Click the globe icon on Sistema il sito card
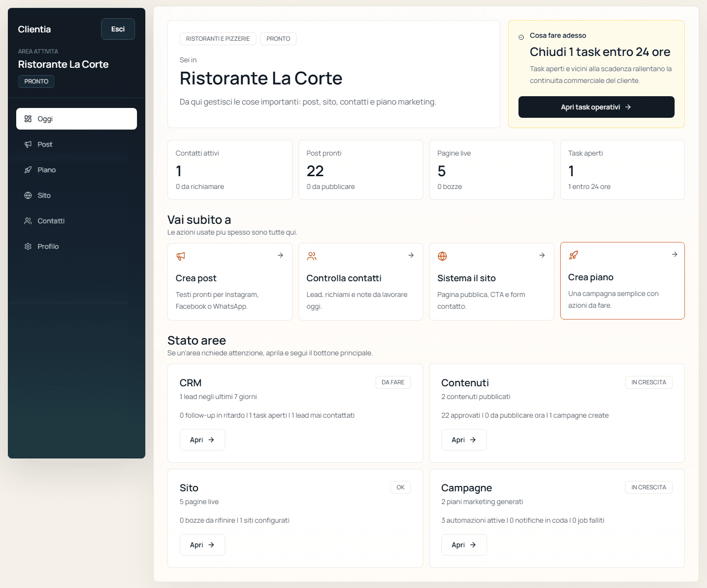707x588 pixels. click(x=442, y=256)
